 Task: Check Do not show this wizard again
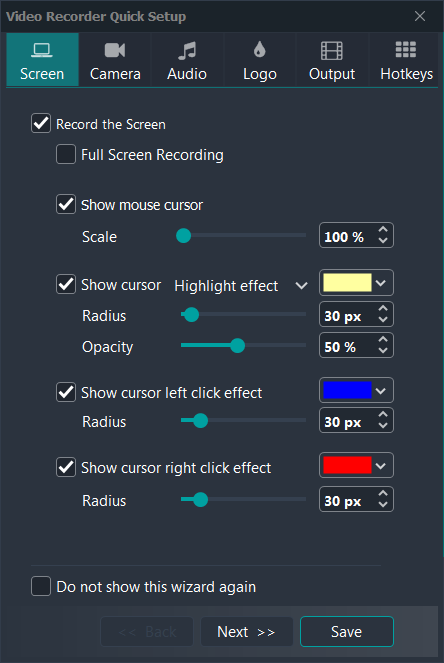tap(41, 586)
